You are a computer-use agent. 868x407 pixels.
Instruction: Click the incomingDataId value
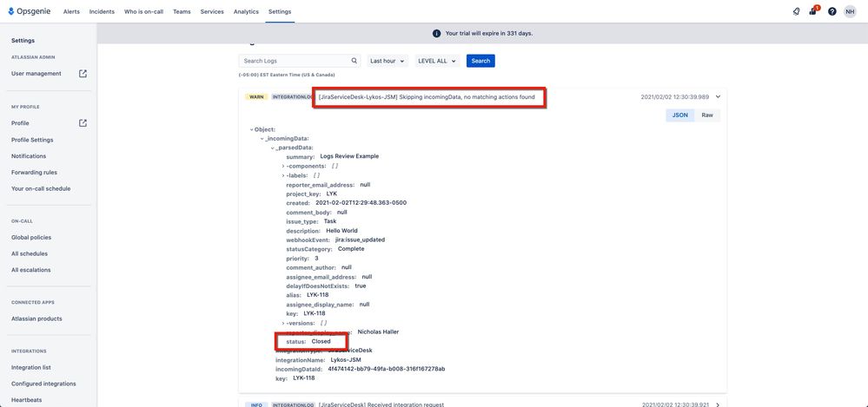coord(387,369)
